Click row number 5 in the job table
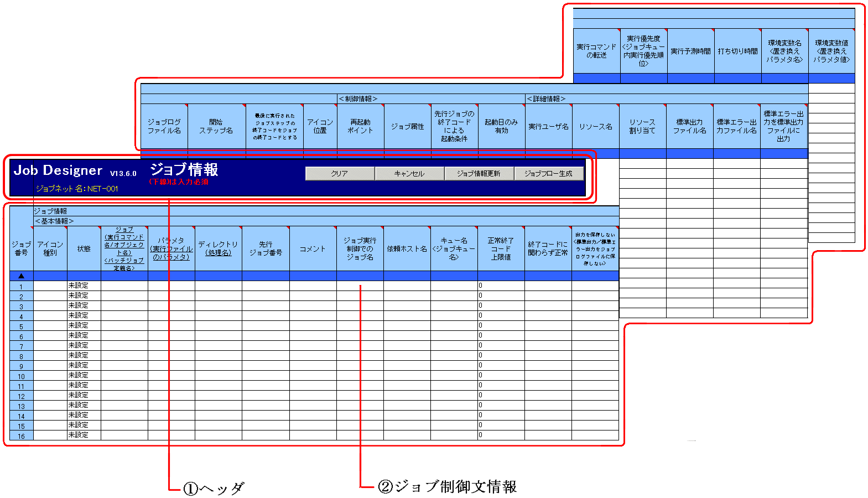The width and height of the screenshot is (868, 498). (22, 326)
